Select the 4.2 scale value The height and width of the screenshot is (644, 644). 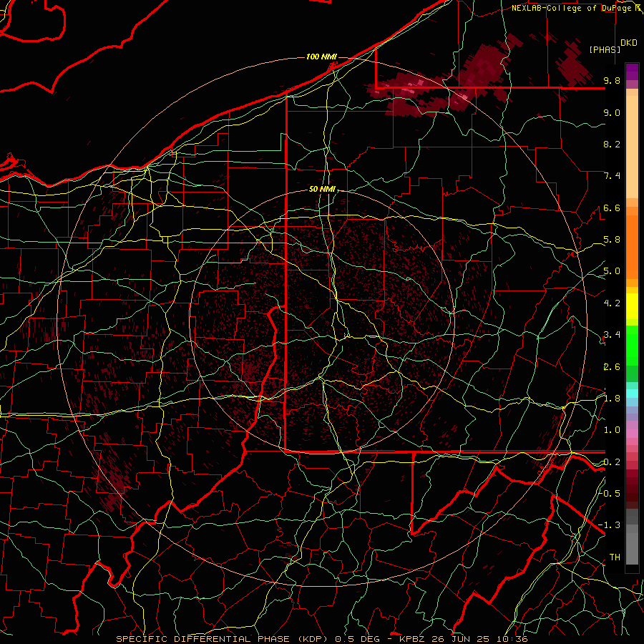[x=612, y=303]
